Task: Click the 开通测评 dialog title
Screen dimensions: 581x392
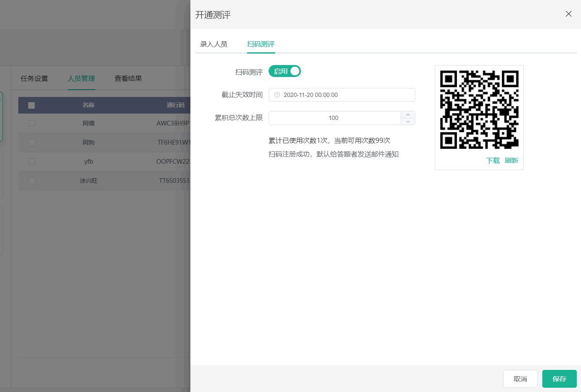Action: tap(213, 15)
